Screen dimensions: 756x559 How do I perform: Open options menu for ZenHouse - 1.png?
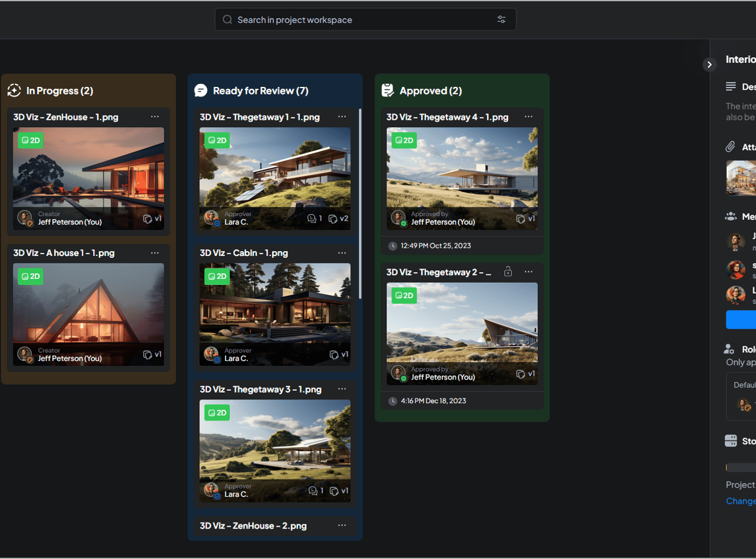point(155,117)
